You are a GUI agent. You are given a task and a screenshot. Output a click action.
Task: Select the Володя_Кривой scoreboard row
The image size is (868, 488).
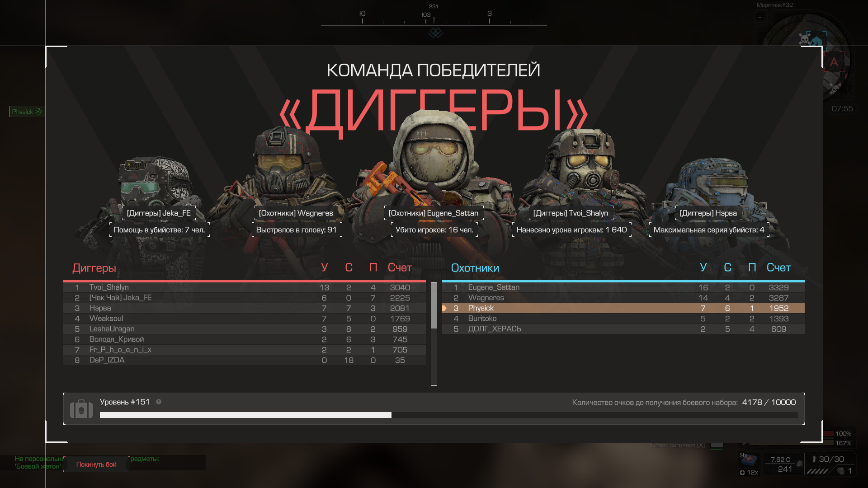tap(245, 339)
